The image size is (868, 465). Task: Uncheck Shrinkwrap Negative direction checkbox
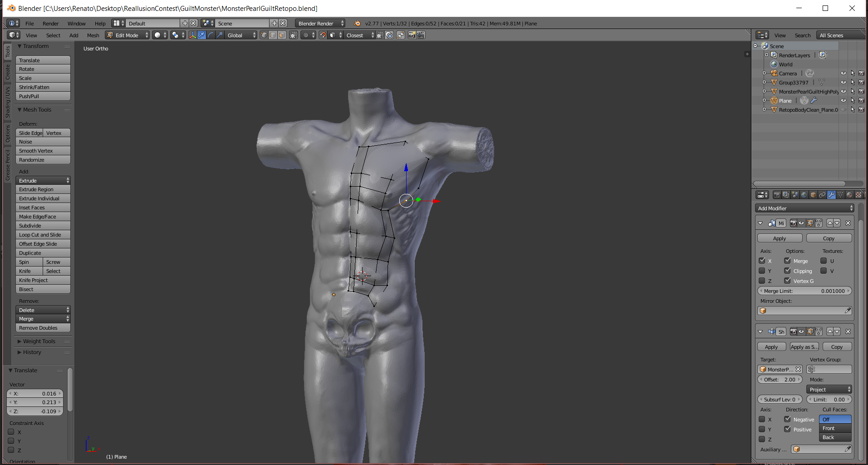point(787,419)
